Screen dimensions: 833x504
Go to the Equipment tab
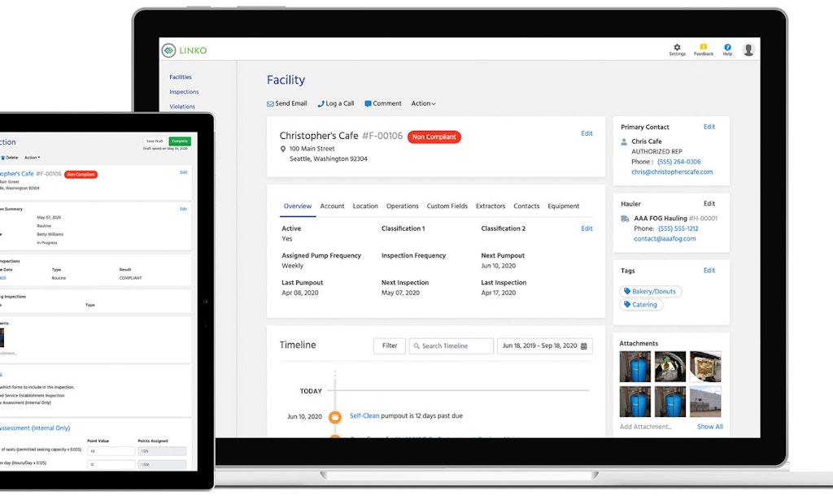(564, 206)
